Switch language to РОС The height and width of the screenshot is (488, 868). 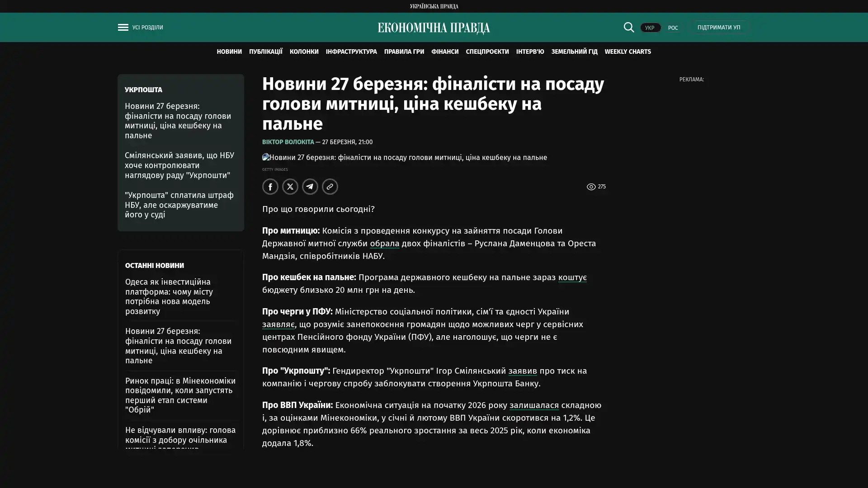(x=673, y=28)
